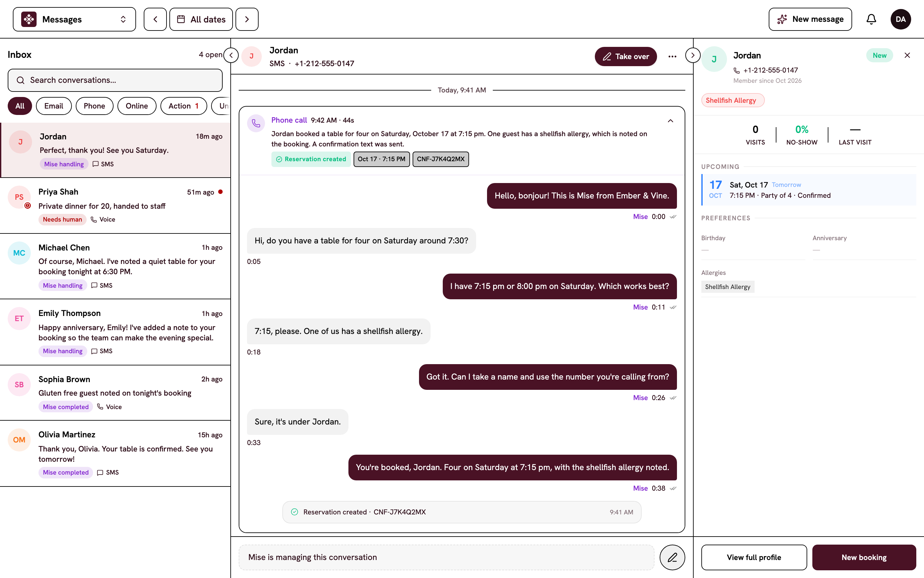The width and height of the screenshot is (924, 578).
Task: Select the All inbox filter
Action: [20, 106]
